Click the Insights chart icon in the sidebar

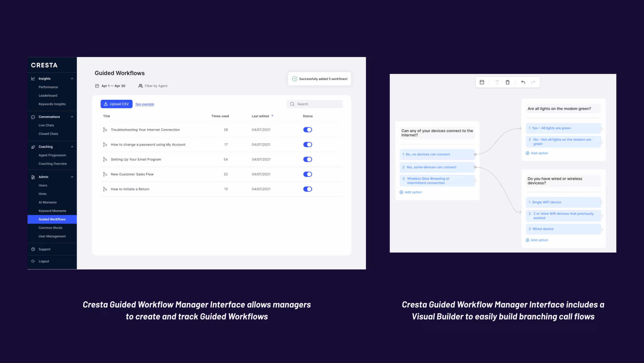pyautogui.click(x=33, y=79)
